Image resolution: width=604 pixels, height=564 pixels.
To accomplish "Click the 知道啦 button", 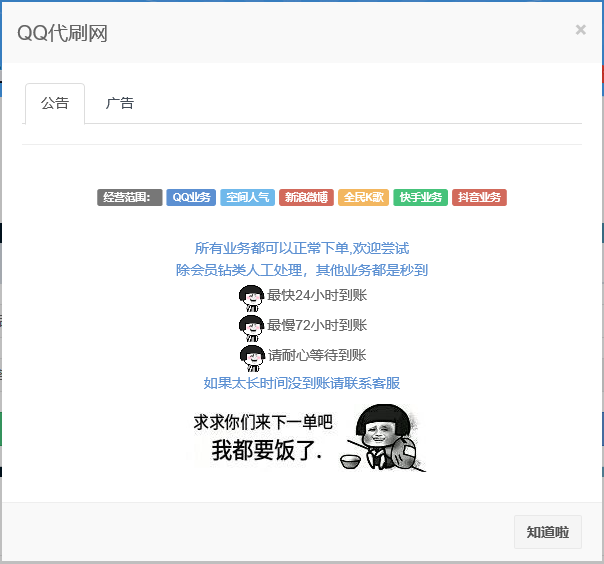I will 547,532.
